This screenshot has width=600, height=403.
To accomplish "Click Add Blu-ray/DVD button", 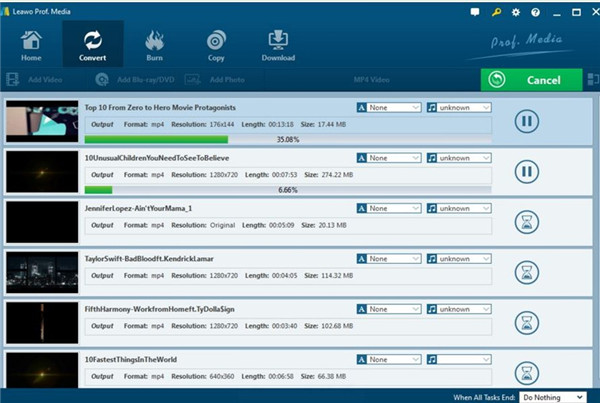I will 135,80.
